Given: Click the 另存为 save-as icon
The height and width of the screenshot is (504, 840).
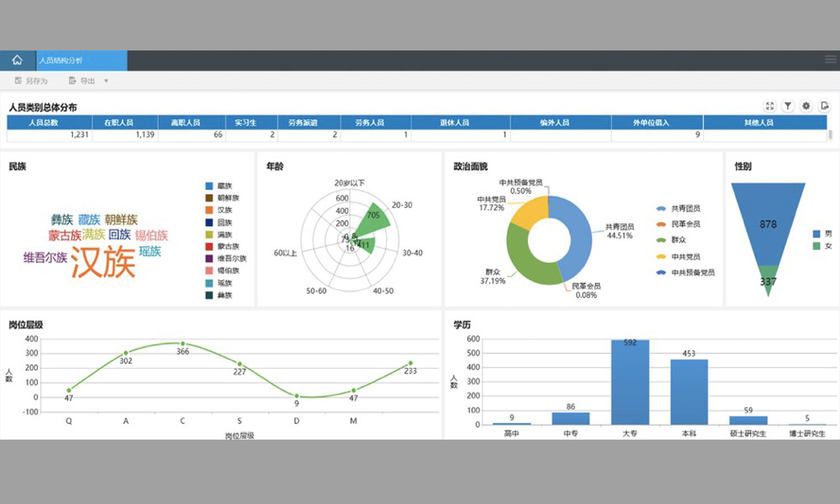Looking at the screenshot, I should click(18, 81).
